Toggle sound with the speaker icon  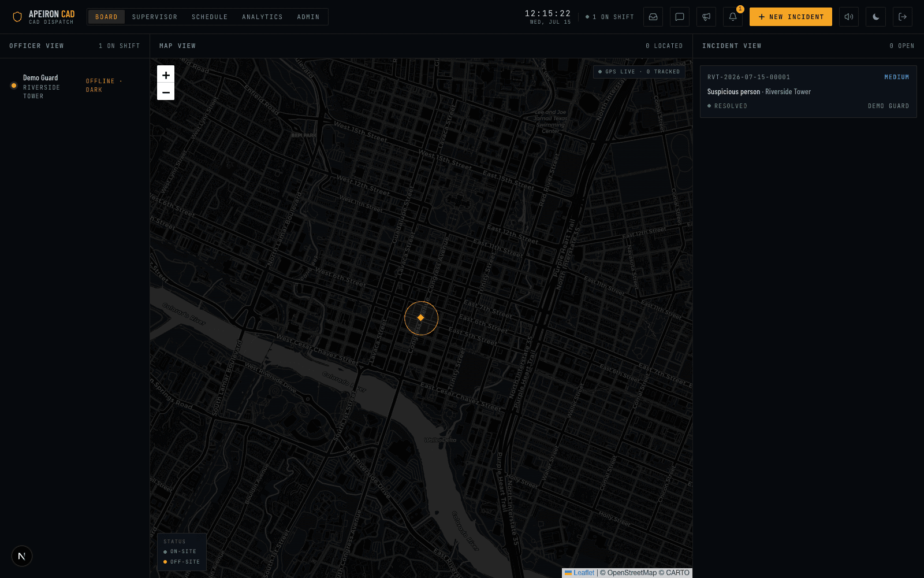pyautogui.click(x=849, y=17)
